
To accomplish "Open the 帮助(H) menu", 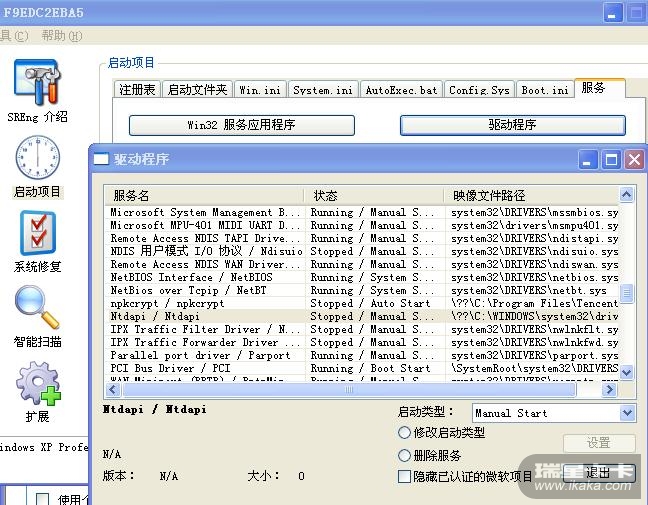I will pos(62,36).
